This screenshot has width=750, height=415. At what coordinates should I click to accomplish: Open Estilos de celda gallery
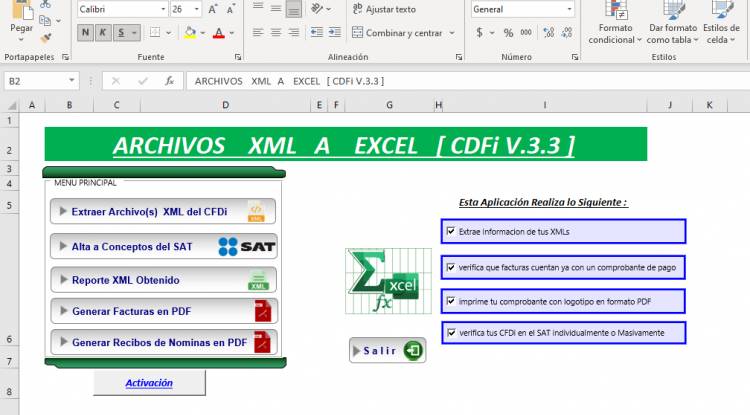(721, 23)
